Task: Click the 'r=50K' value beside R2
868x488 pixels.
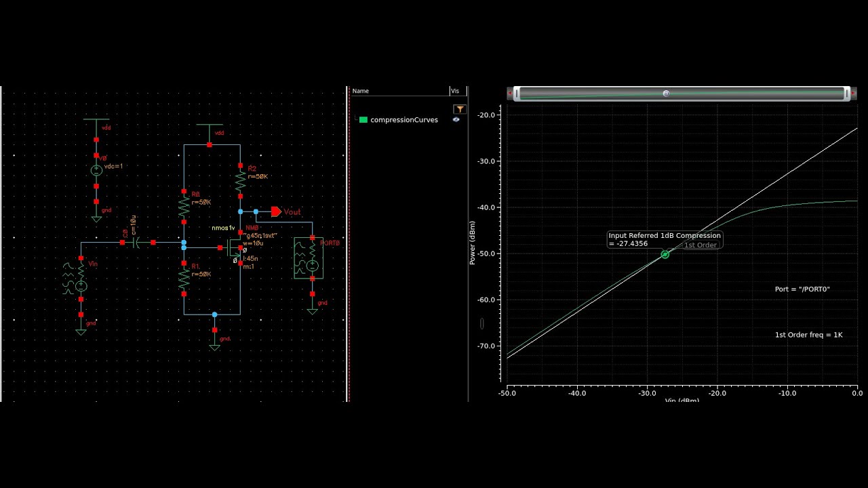Action: click(258, 177)
